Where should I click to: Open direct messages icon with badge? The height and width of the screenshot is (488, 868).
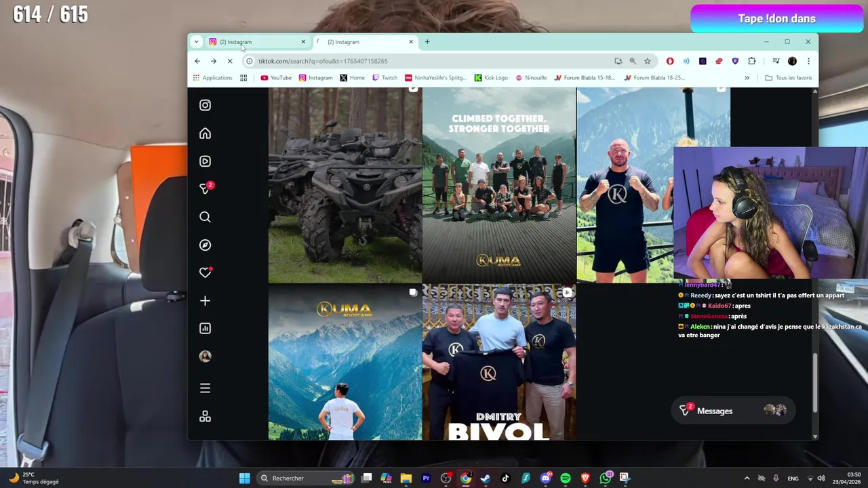(205, 188)
